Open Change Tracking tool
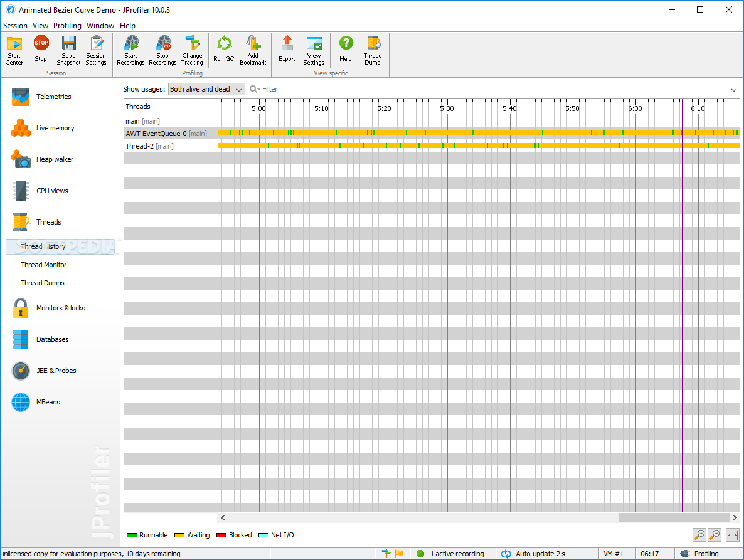This screenshot has width=744, height=560. pos(192,51)
